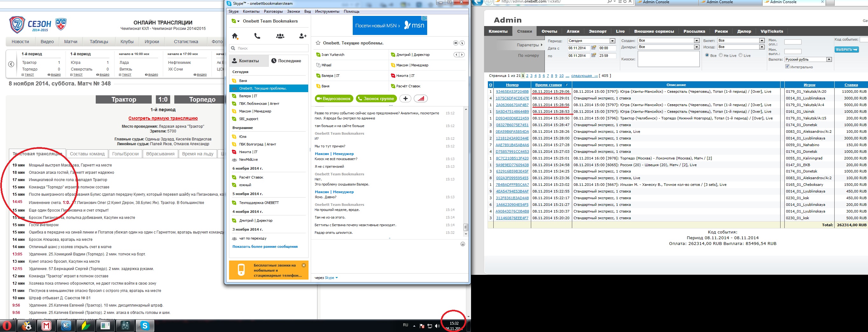Show hidden system tray icons
The image size is (868, 332).
coord(414,326)
